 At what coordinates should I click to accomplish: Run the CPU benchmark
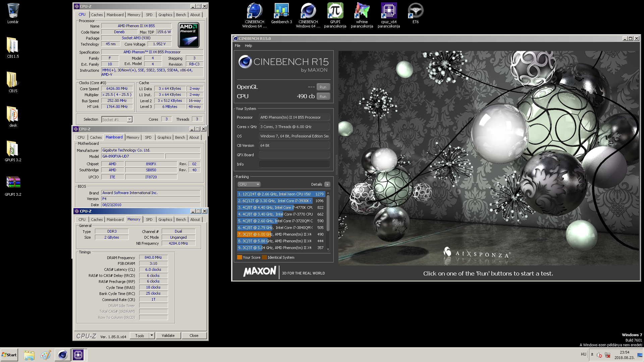pyautogui.click(x=323, y=97)
